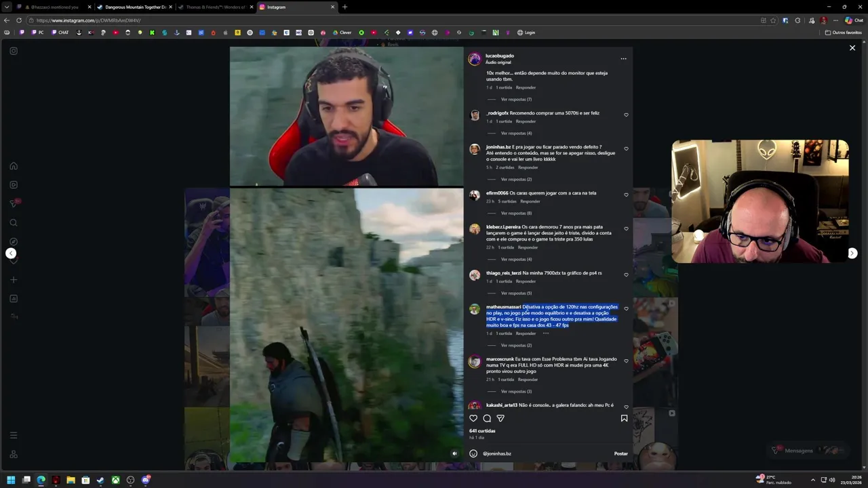The height and width of the screenshot is (488, 868).
Task: Click the Instagram logo at top left
Action: tap(13, 51)
